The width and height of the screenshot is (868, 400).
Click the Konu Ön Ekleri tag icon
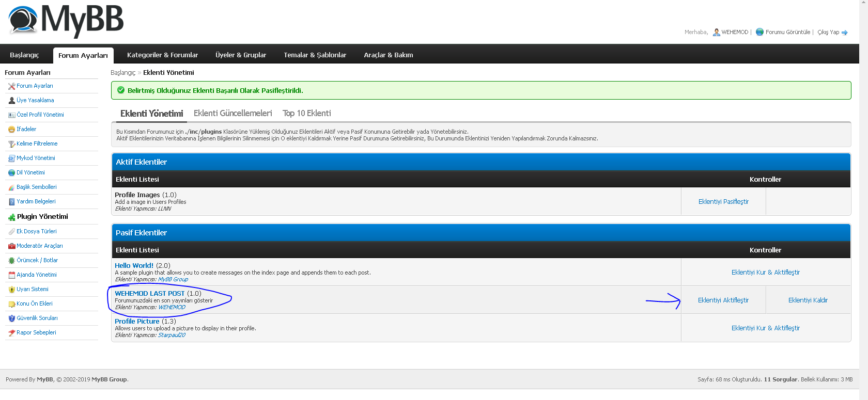12,304
